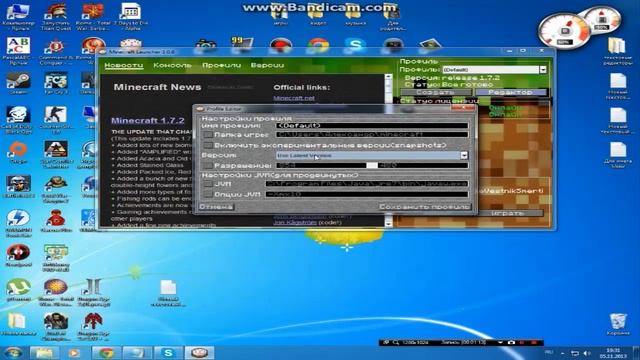Open the text document in desktop center
This screenshot has height=360, width=640.
point(168,293)
